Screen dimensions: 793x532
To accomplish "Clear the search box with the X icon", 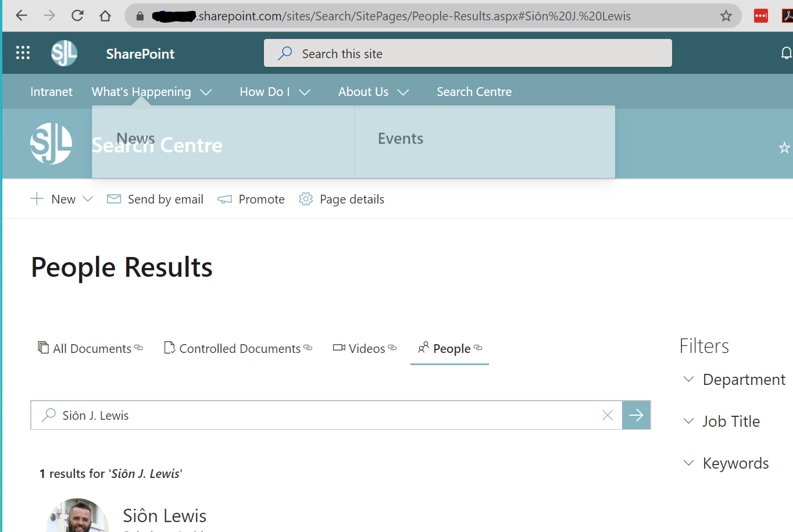I will tap(608, 415).
